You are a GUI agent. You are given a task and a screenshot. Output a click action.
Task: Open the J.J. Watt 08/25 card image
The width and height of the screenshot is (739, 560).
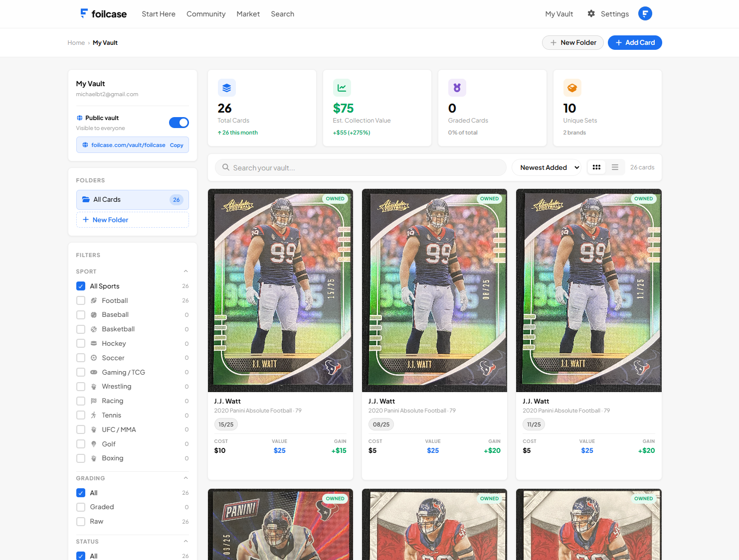tap(435, 290)
